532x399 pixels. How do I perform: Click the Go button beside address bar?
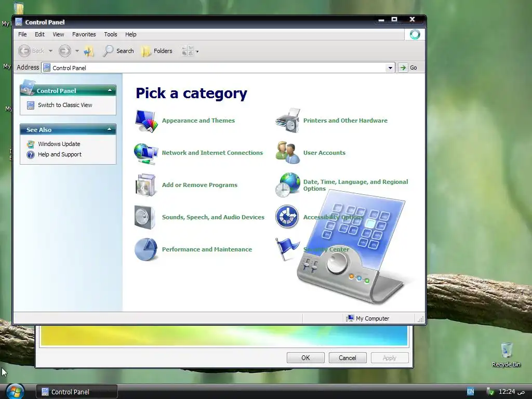tap(408, 68)
